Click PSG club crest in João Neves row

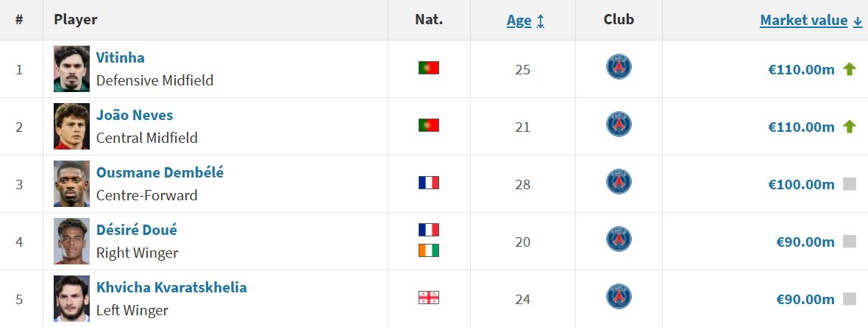[619, 125]
